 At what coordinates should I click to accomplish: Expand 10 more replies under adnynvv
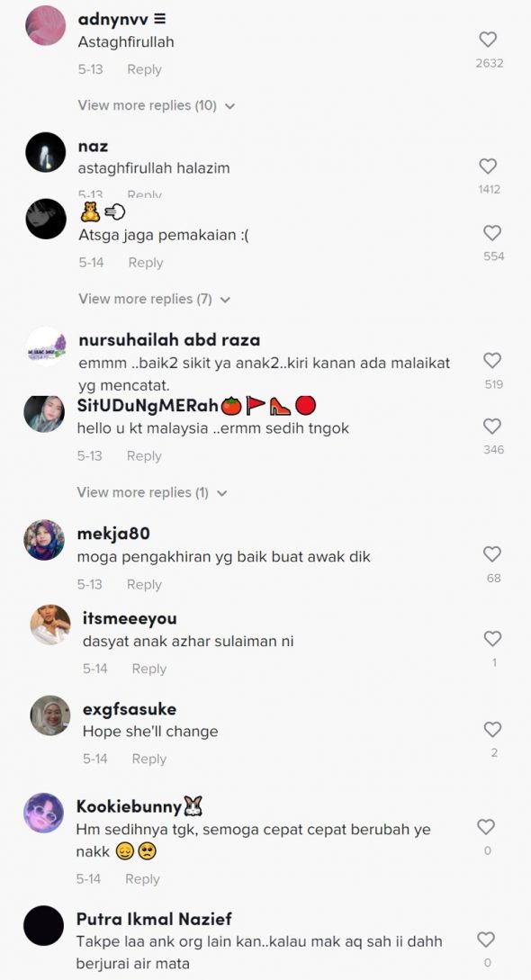pyautogui.click(x=157, y=105)
